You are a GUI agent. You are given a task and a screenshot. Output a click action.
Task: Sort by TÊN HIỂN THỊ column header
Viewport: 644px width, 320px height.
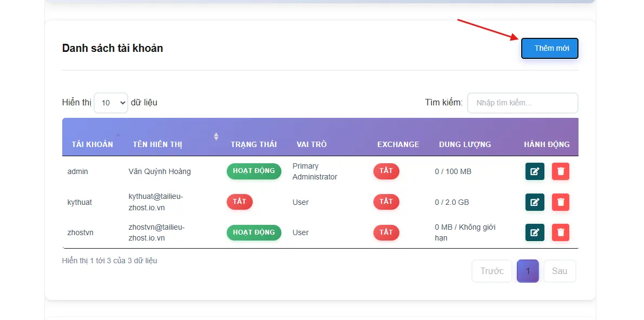click(x=157, y=144)
